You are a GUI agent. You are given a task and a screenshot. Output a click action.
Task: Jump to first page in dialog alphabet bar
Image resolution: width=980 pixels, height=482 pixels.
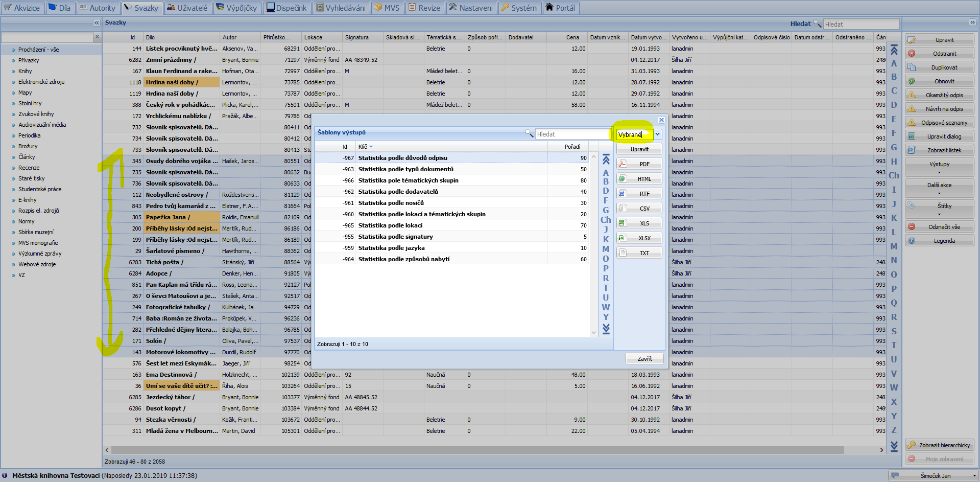[x=606, y=159]
